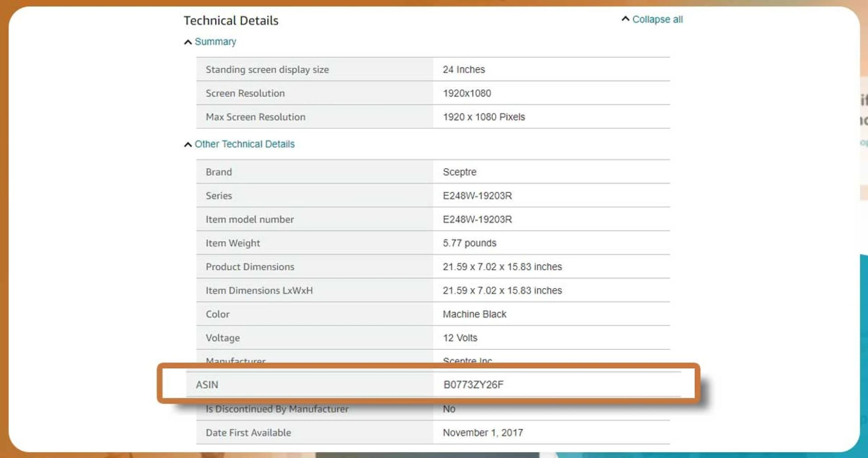Collapse the Summary section chevron

[188, 42]
